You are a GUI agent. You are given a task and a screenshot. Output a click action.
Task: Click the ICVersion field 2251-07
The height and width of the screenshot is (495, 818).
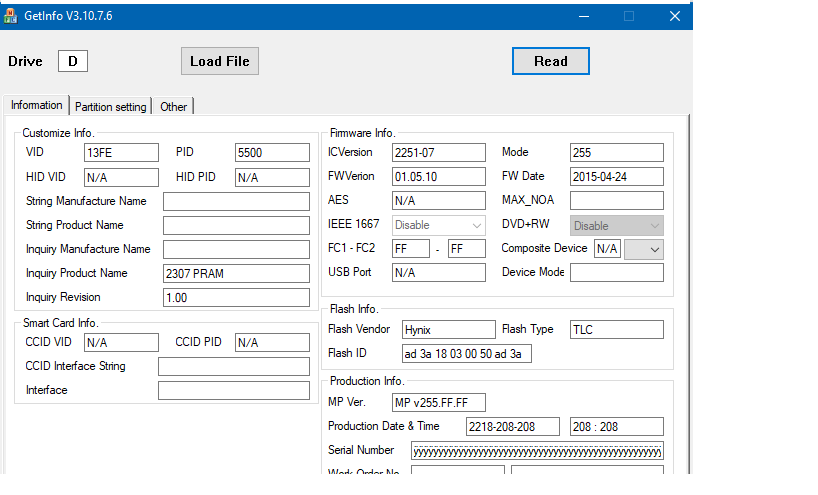438,152
